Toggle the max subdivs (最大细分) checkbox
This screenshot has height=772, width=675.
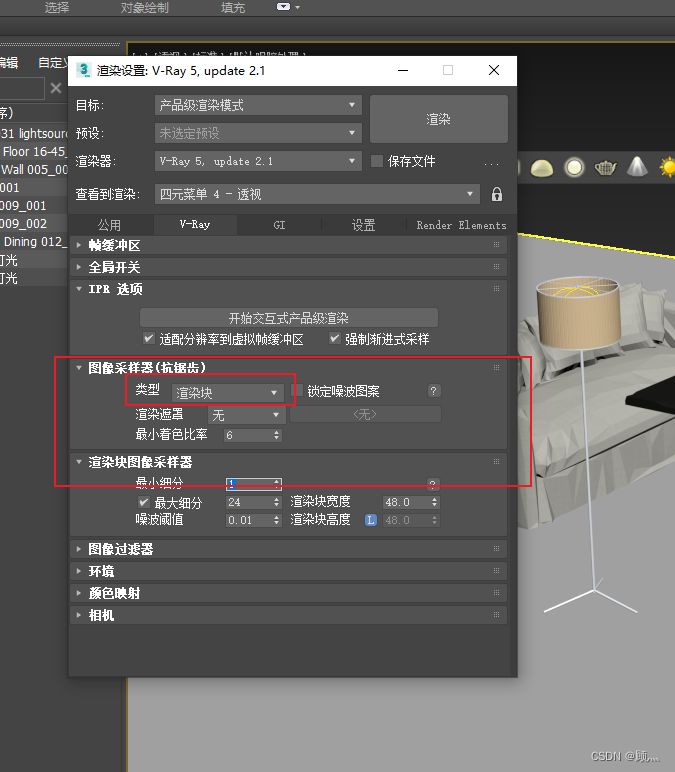click(x=144, y=502)
